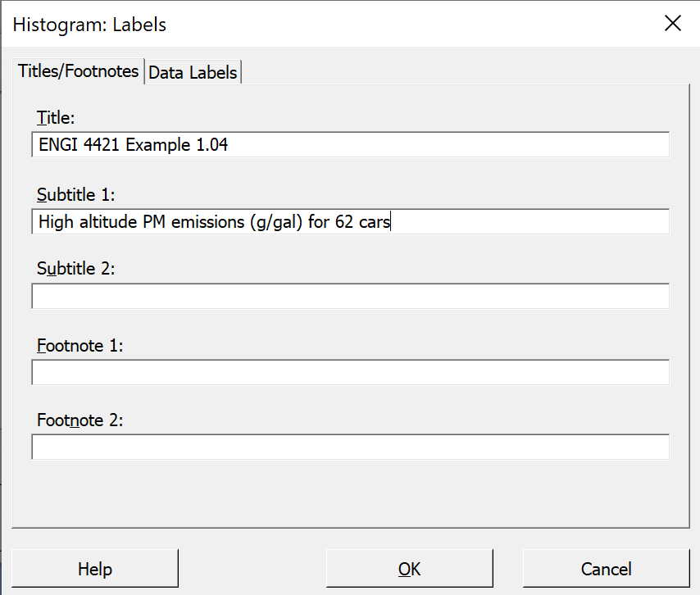Open Help for histogram labels
Screen dimensions: 700x595
[x=94, y=569]
